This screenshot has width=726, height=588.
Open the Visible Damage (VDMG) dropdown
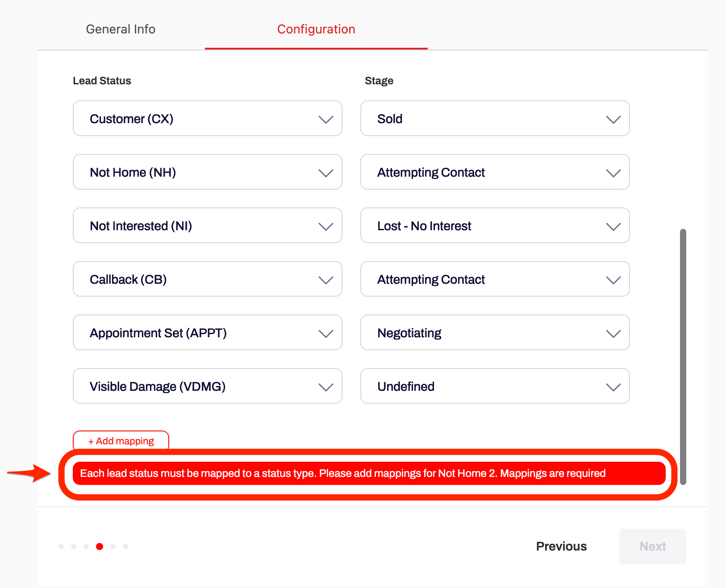208,386
